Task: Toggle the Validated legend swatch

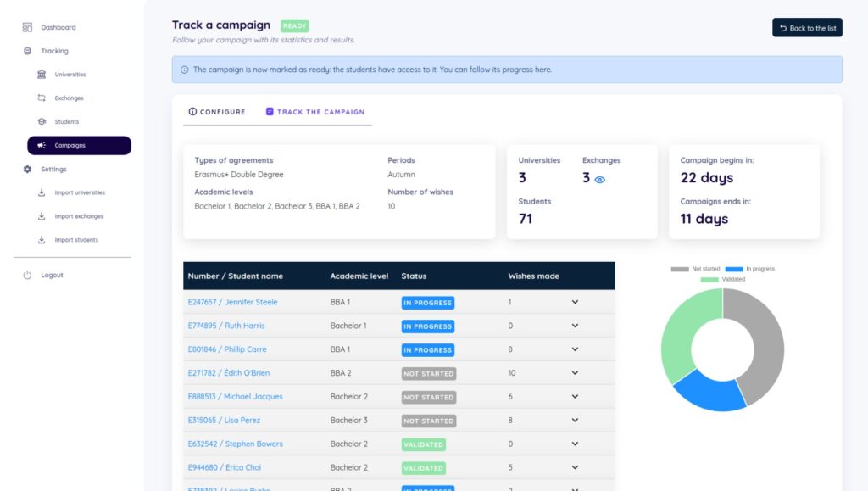Action: tap(709, 280)
